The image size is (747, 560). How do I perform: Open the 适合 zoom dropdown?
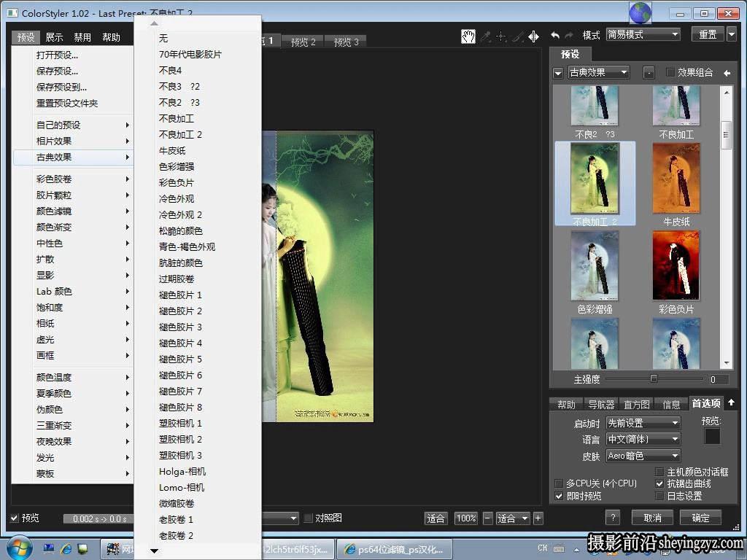pos(512,518)
